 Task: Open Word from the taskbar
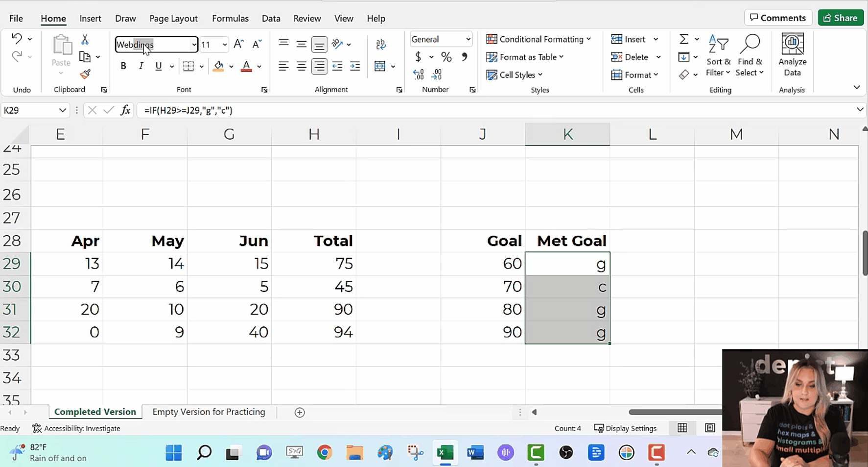pos(475,452)
